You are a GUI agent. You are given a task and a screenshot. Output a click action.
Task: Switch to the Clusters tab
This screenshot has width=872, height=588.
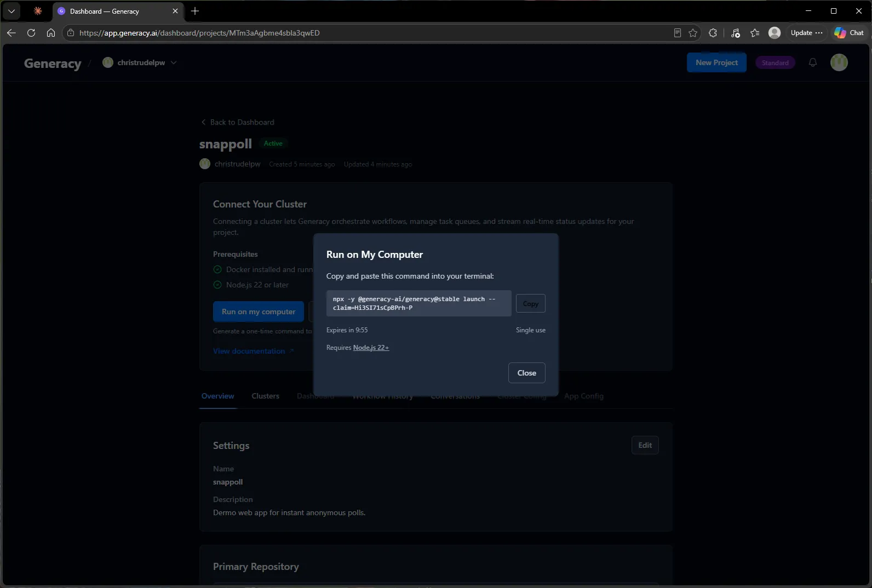coord(266,396)
